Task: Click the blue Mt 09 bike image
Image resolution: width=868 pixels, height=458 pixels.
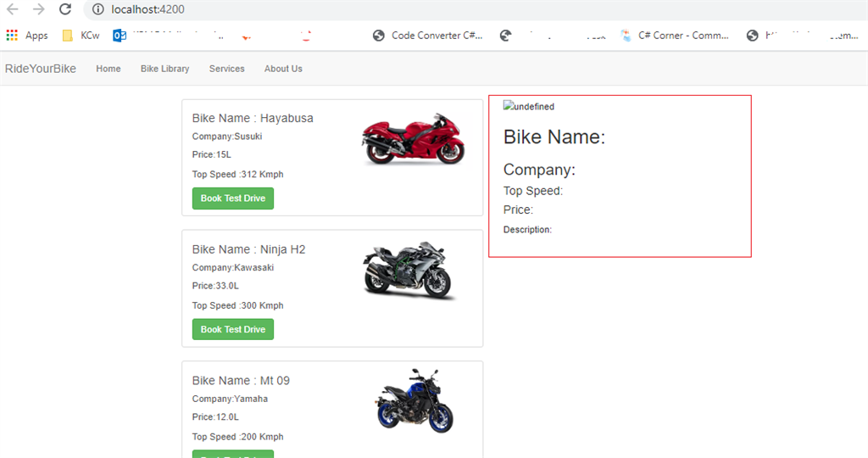Action: pos(414,401)
